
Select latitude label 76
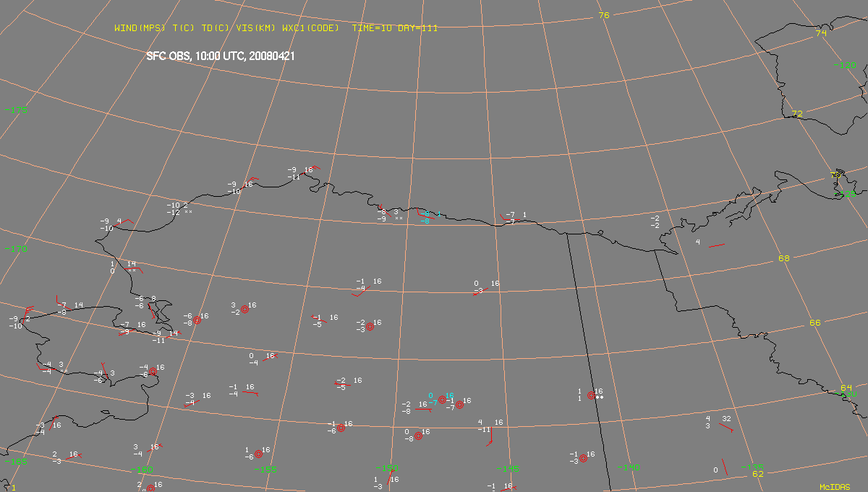pyautogui.click(x=605, y=15)
